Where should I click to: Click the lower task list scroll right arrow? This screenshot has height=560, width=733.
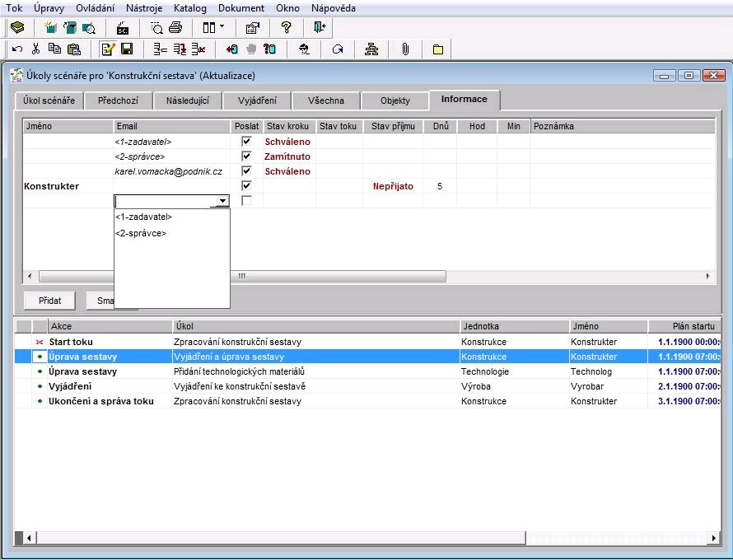[x=713, y=538]
